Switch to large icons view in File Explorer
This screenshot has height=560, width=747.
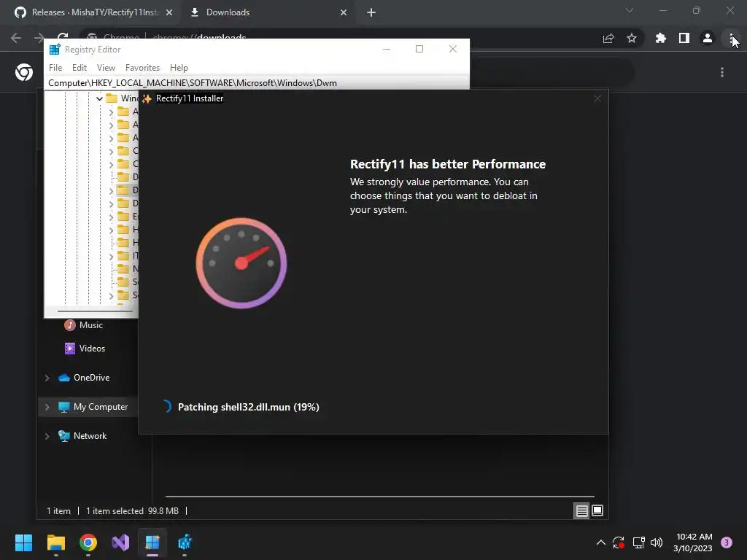click(x=597, y=511)
